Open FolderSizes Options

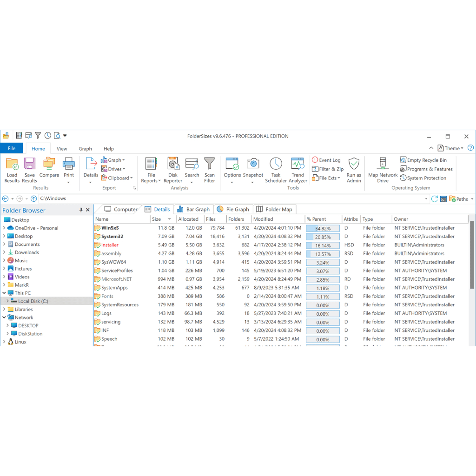(x=231, y=169)
